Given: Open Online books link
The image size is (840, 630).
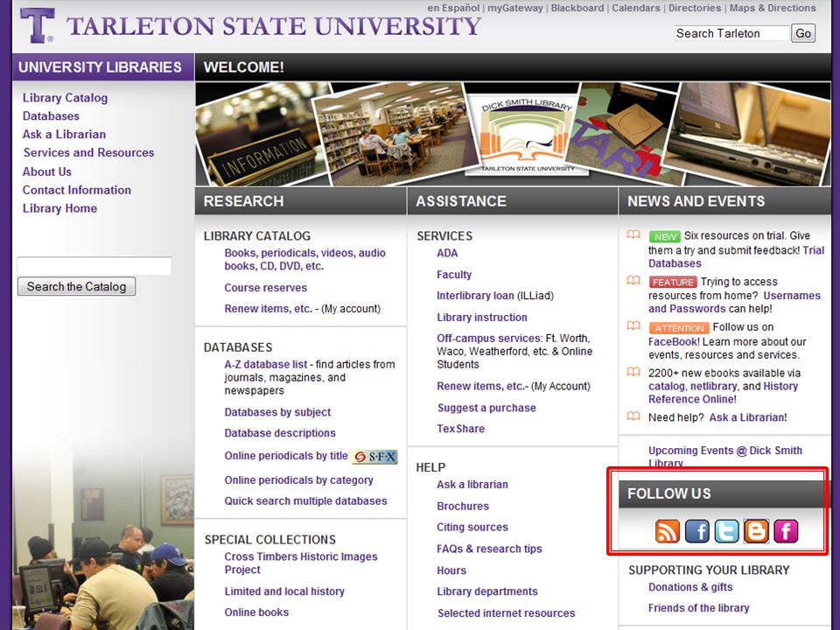Looking at the screenshot, I should [x=256, y=612].
